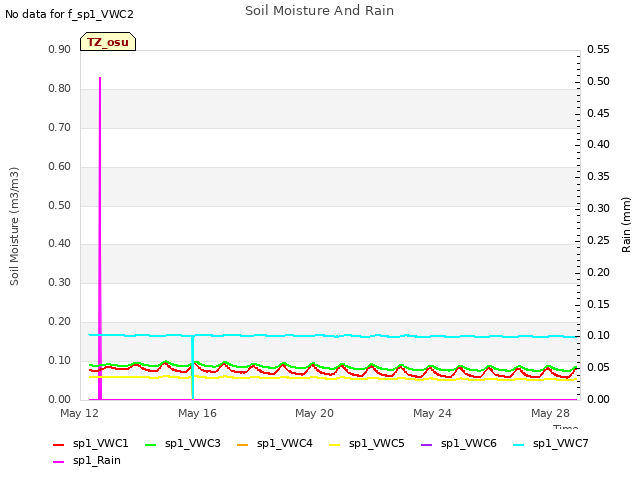Screen dimensions: 640x480
Task: Click the purple sp1_VWC6 legend swatch
Action: (x=427, y=444)
